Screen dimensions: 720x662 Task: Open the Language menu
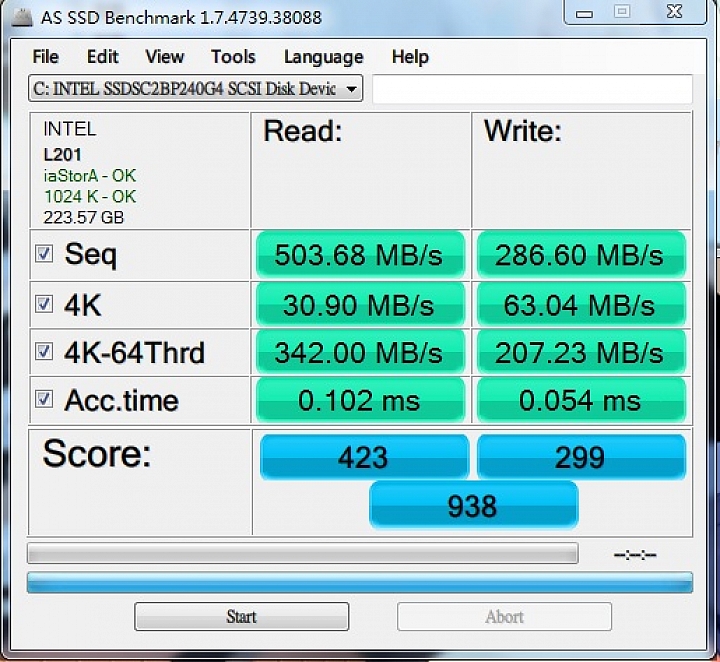[x=323, y=57]
